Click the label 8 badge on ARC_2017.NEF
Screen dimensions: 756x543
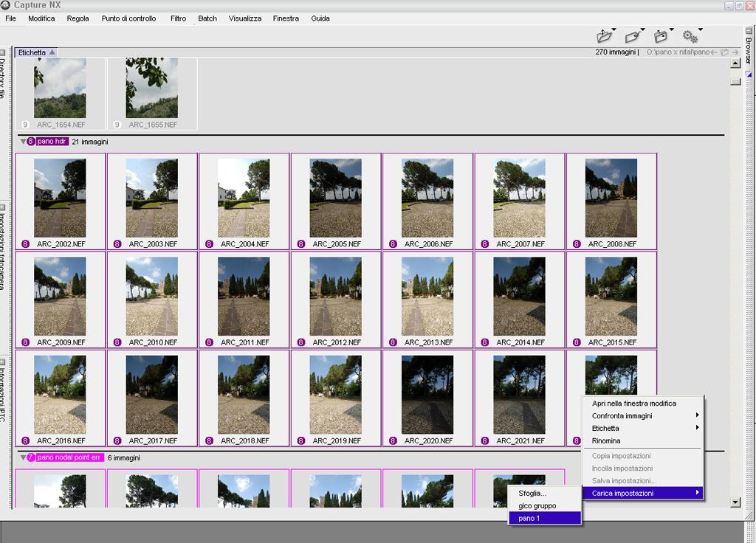117,440
